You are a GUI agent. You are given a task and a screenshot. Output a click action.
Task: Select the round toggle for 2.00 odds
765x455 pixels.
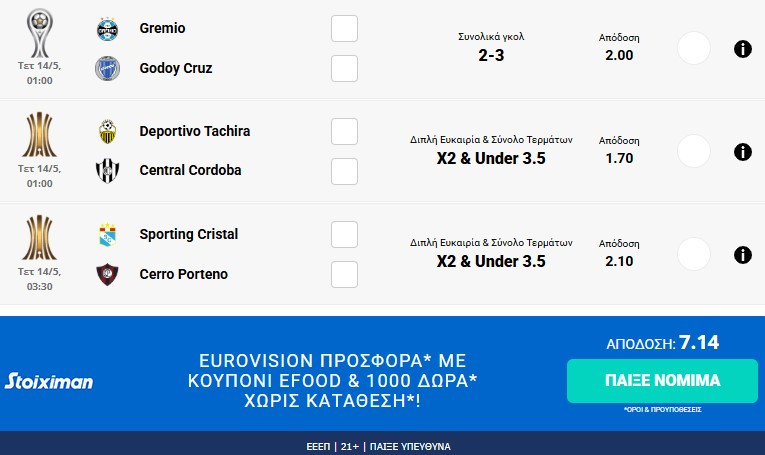[693, 48]
